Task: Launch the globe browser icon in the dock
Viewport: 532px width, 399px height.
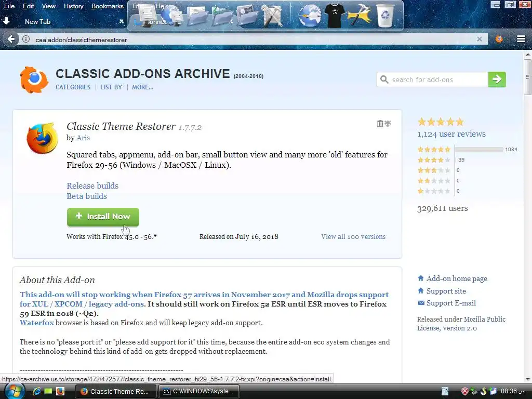Action: [x=310, y=15]
